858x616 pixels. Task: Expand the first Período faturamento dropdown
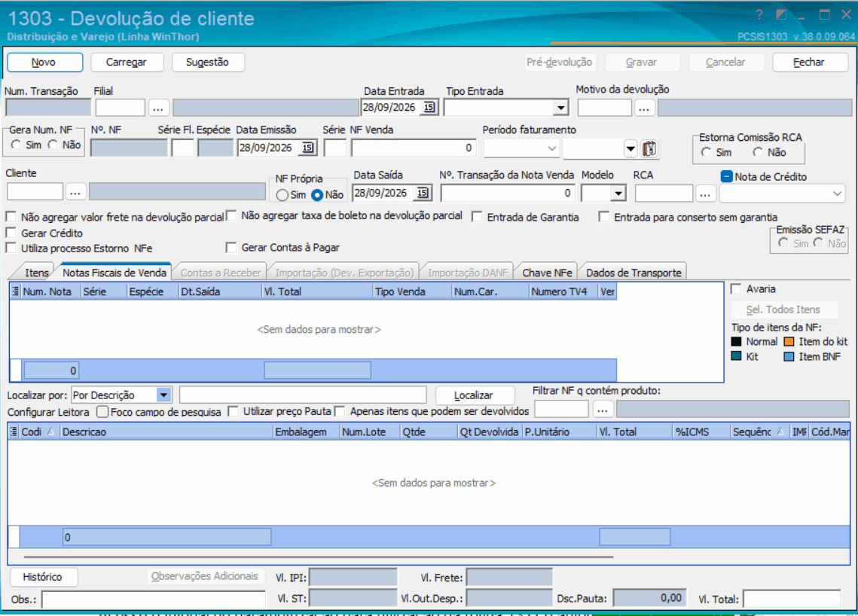tap(551, 148)
